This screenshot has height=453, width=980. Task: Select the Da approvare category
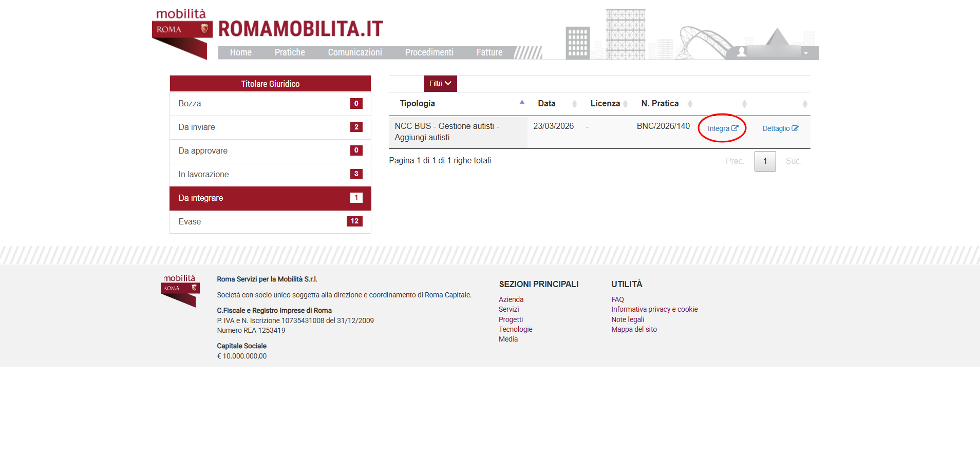270,151
